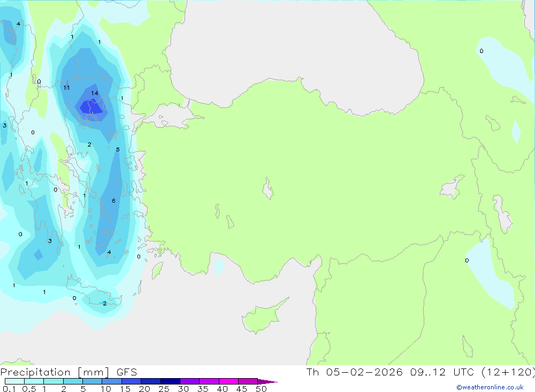
Task: Click the darkest blue precipitation core near '14'
Action: click(x=91, y=107)
